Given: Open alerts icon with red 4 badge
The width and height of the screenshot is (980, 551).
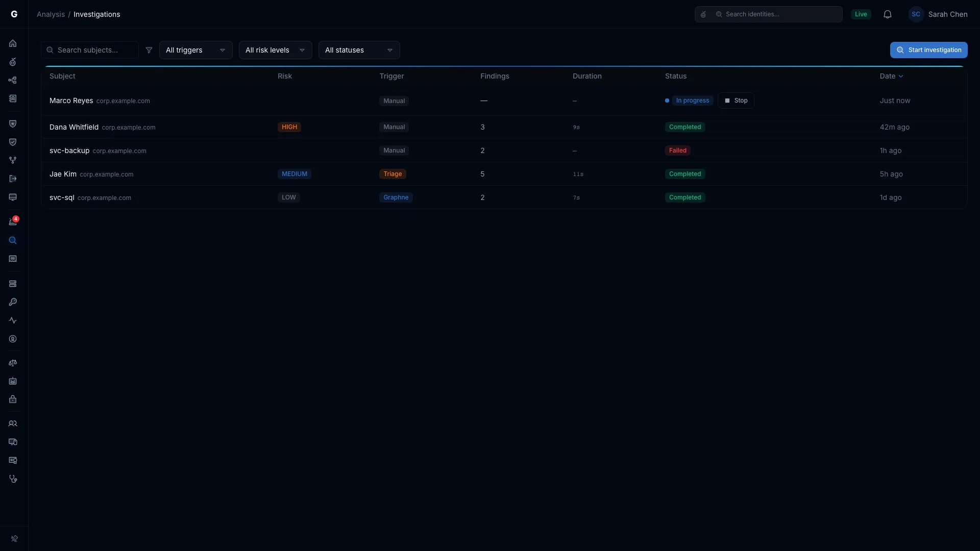Looking at the screenshot, I should (13, 221).
